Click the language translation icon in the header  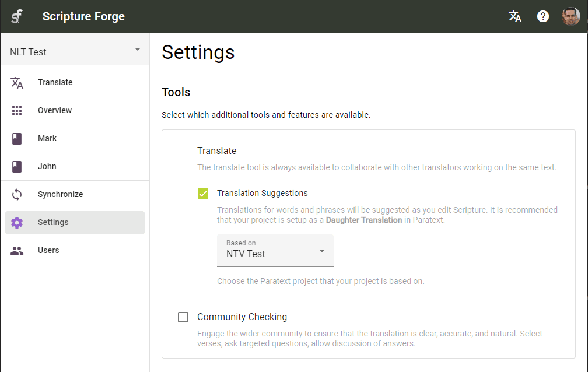coord(515,16)
